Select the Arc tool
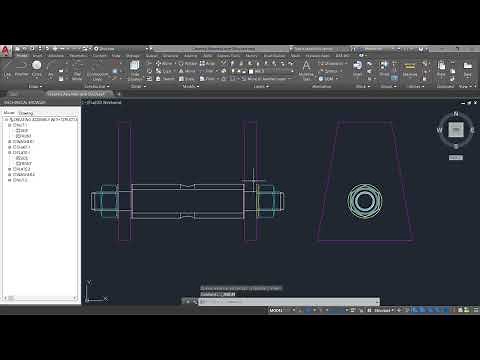The width and height of the screenshot is (480, 360). point(51,69)
